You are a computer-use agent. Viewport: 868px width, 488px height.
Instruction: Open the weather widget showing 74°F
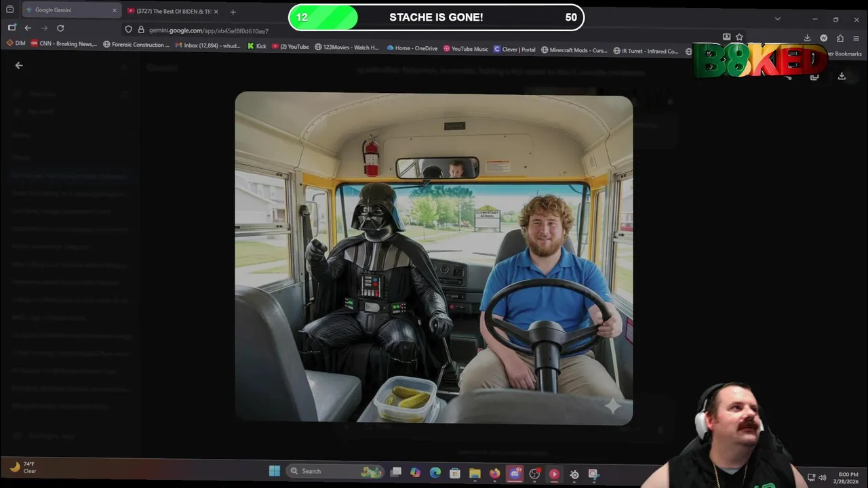click(23, 467)
